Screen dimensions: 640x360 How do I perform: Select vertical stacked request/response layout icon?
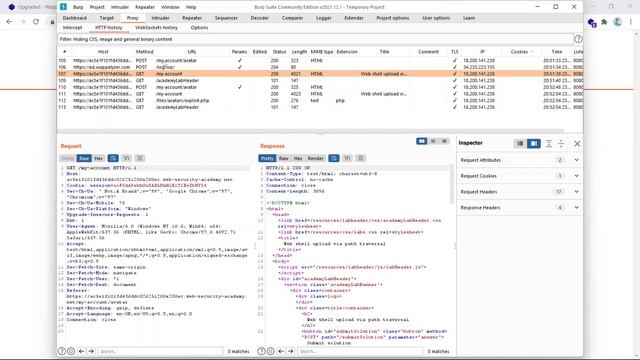pos(433,141)
